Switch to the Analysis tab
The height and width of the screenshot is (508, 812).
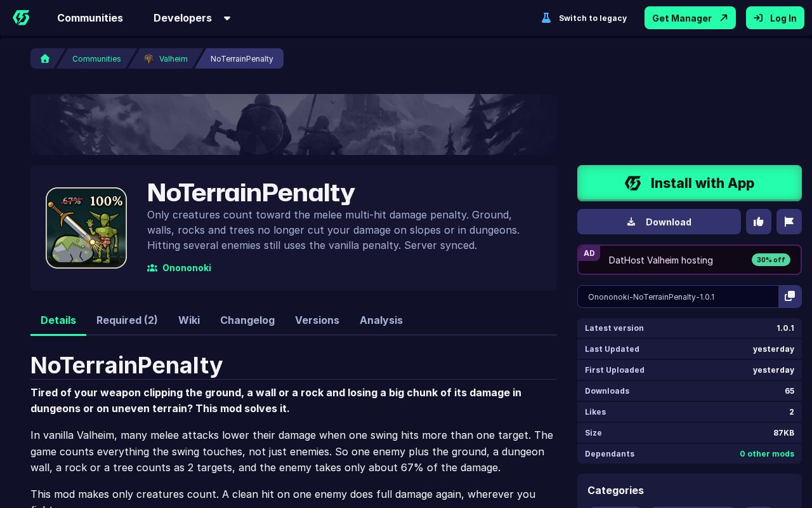pyautogui.click(x=381, y=320)
